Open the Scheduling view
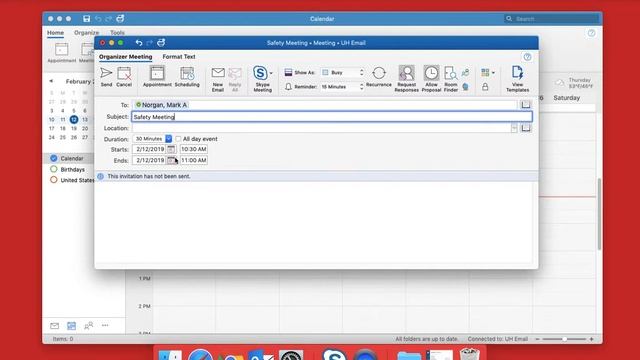This screenshot has height=360, width=640. tap(187, 77)
